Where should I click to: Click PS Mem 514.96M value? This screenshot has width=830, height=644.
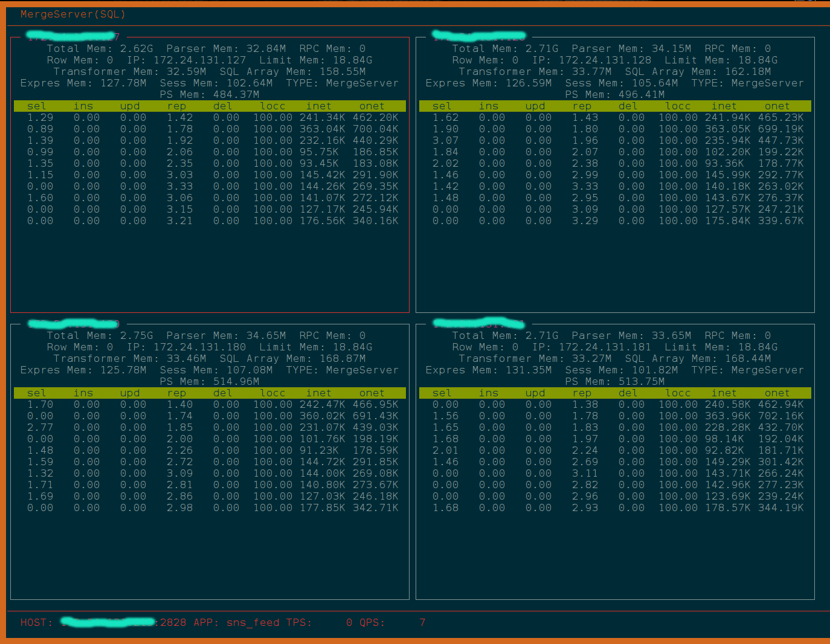[x=236, y=381]
